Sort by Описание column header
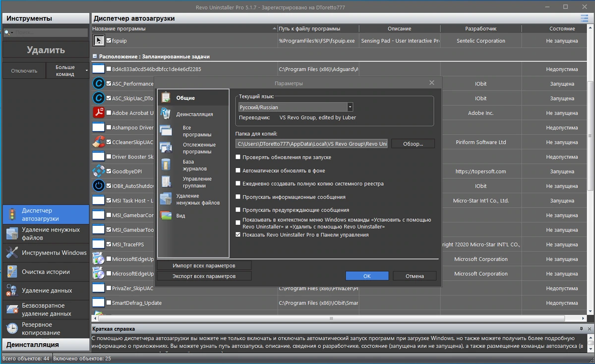 399,29
